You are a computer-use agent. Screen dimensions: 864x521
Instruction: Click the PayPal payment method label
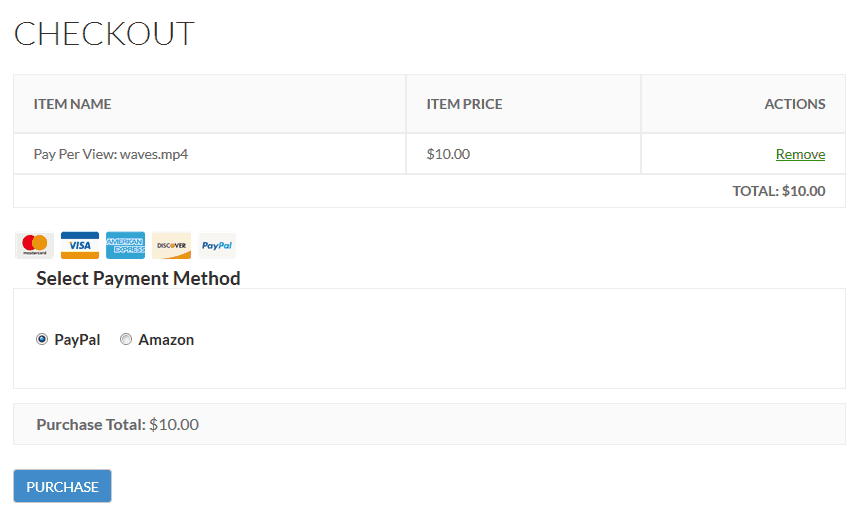77,340
